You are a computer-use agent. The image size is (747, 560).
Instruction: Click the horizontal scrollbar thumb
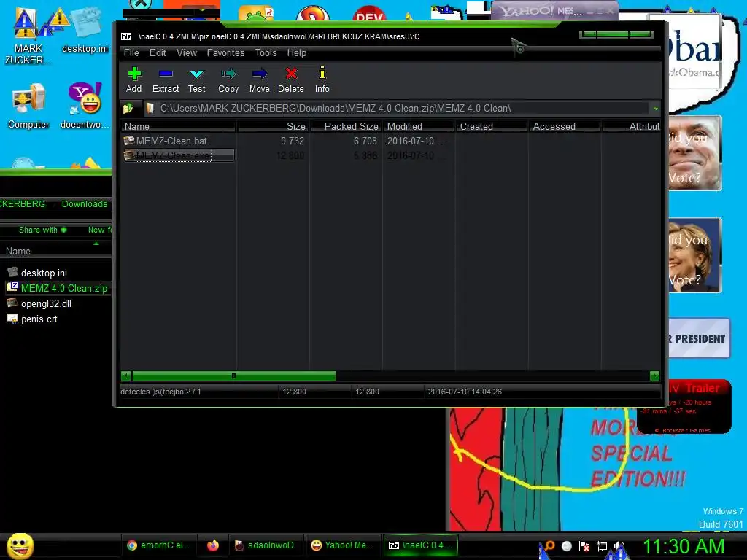coord(233,376)
